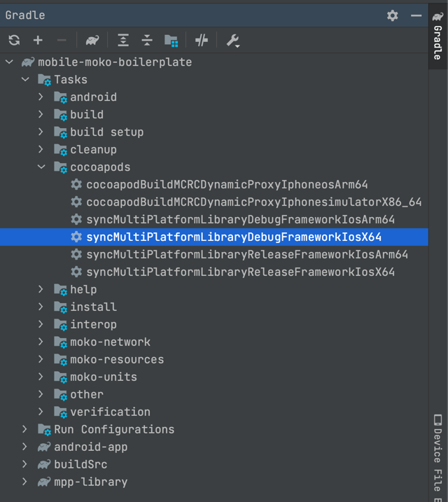This screenshot has width=448, height=502.
Task: Expand the buildSrc module
Action: pos(24,464)
